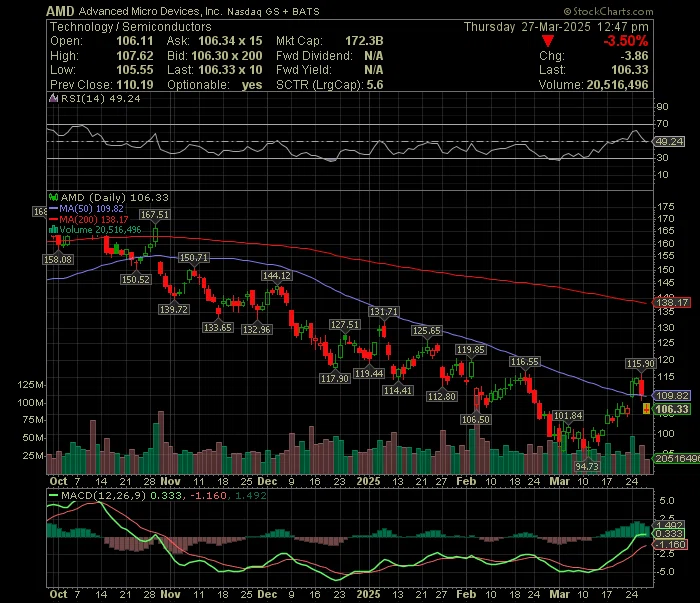Click the 131.71 high price label

tap(384, 311)
